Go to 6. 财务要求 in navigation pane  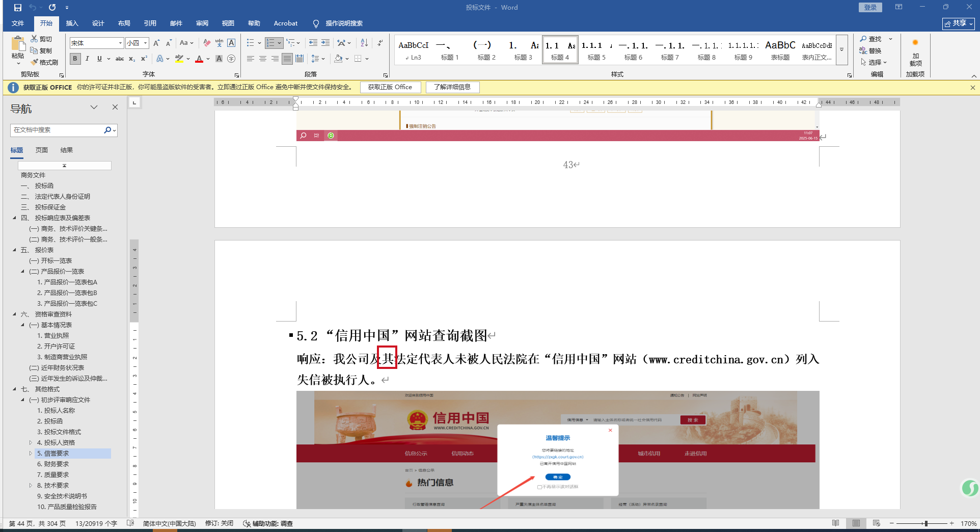pyautogui.click(x=53, y=464)
